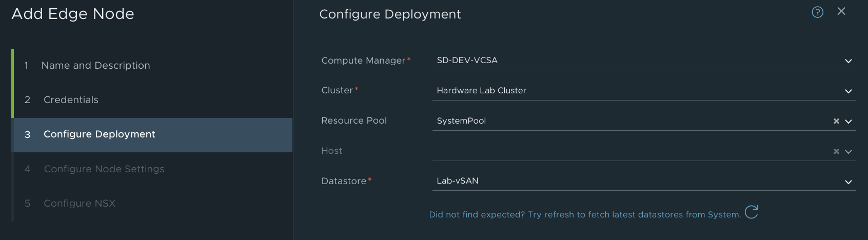
Task: Expand the Compute Manager dropdown arrow
Action: tap(848, 61)
